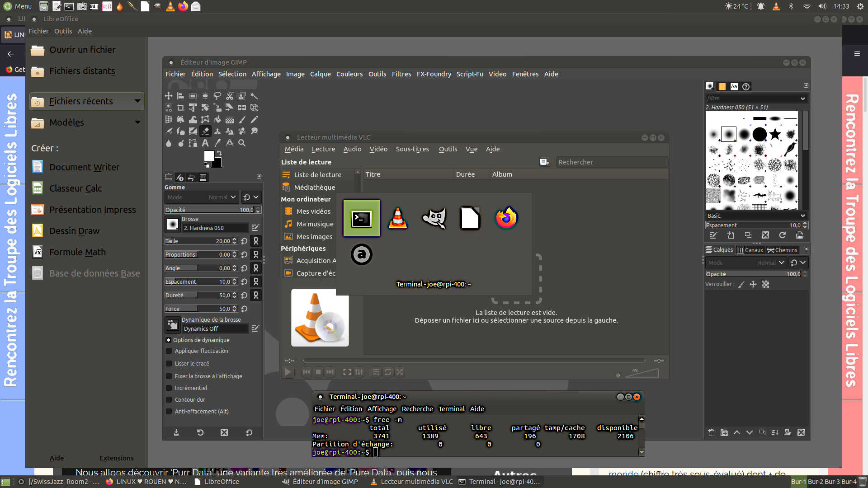Image resolution: width=868 pixels, height=488 pixels.
Task: Open Terminal Recherche menu
Action: pos(417,409)
